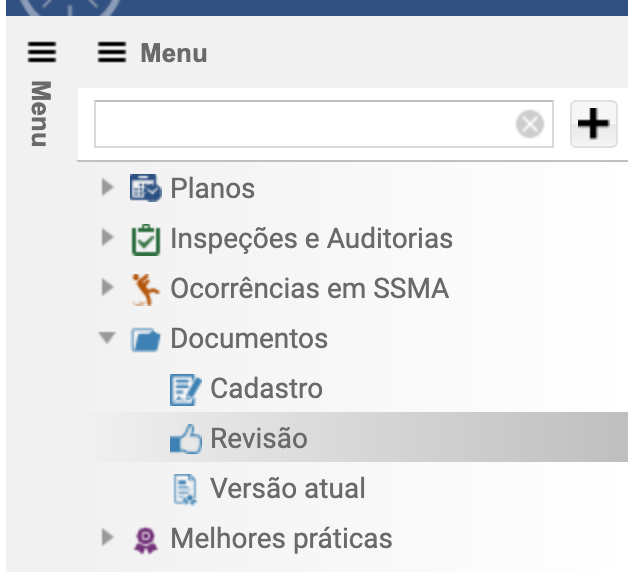Click the Documentos folder icon

click(146, 340)
